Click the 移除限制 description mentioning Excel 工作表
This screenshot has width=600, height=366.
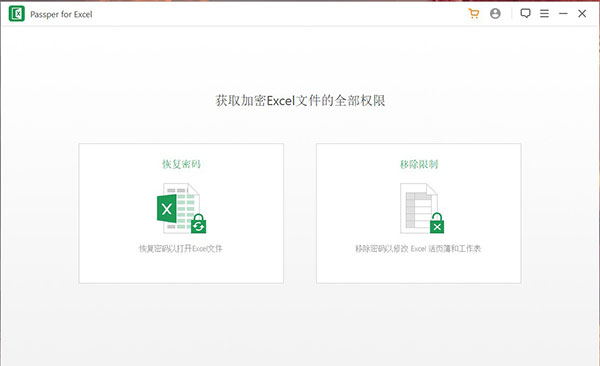418,248
